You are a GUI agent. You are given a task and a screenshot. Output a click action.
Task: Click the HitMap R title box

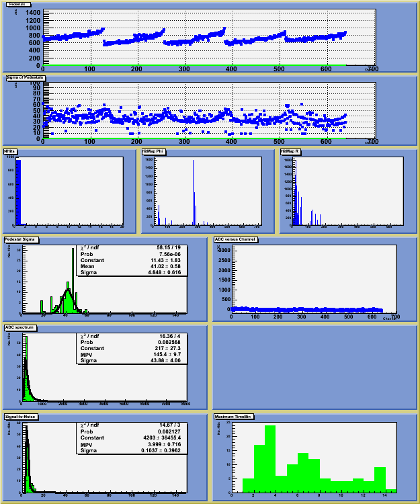point(290,151)
